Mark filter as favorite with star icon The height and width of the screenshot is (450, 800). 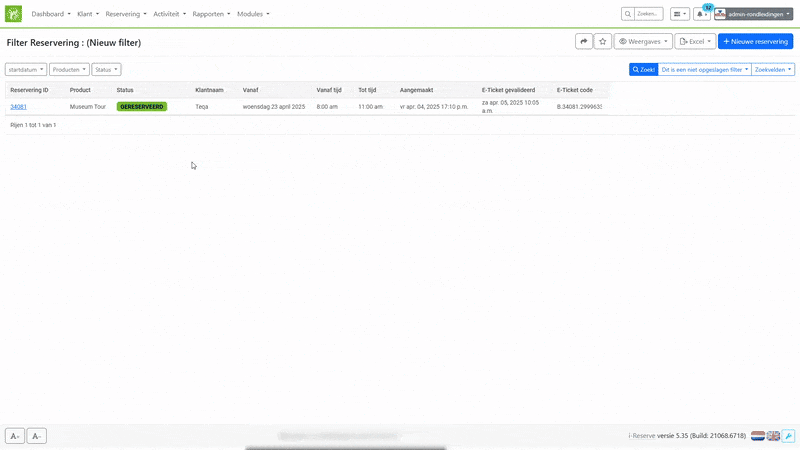[602, 41]
